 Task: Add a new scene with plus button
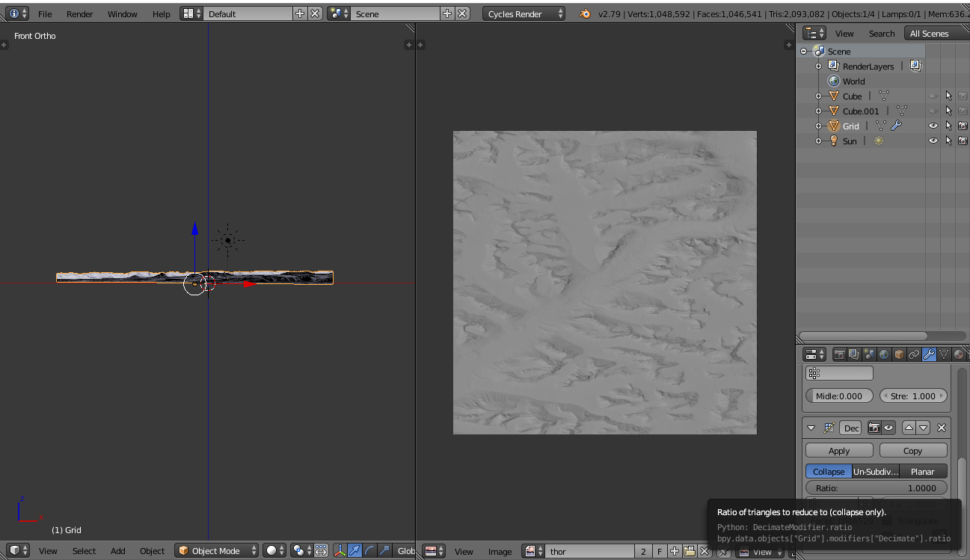click(447, 13)
